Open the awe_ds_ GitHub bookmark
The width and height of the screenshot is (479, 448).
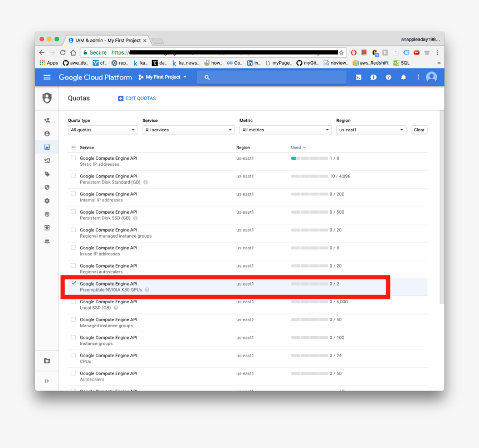[x=75, y=63]
